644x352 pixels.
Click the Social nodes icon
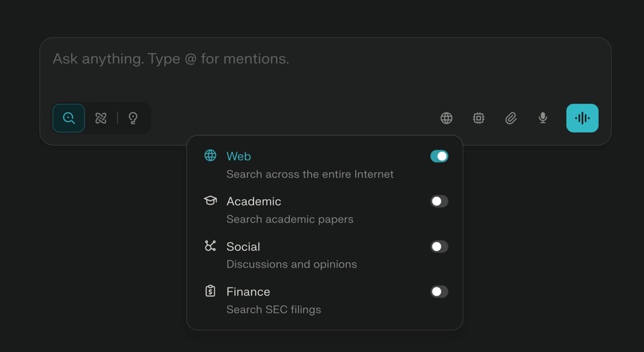tap(211, 246)
